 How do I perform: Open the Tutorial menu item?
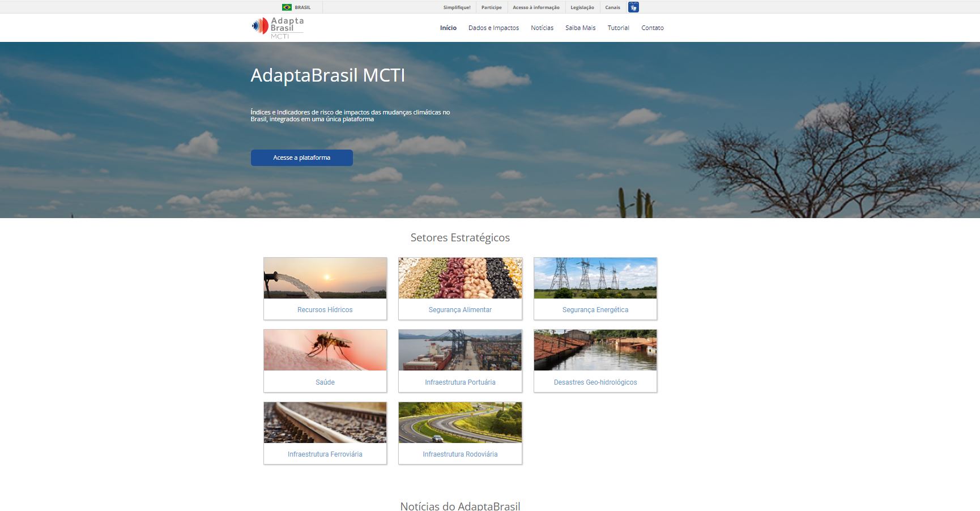coord(618,28)
